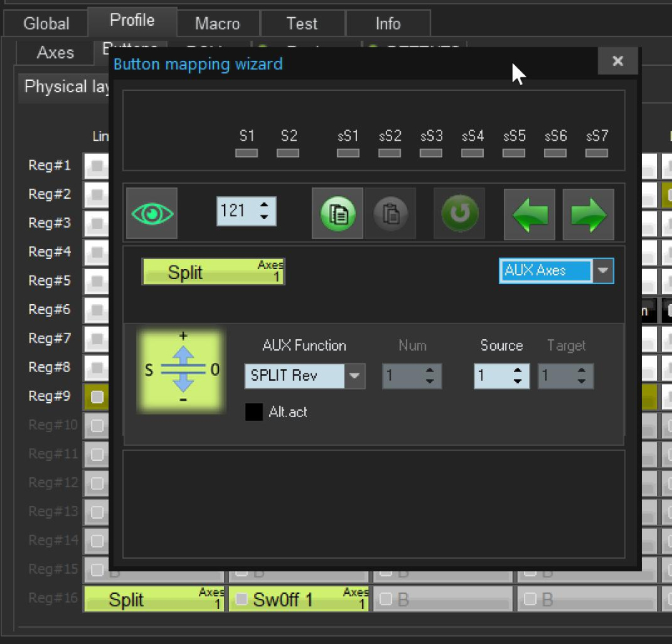Go to next button with right arrow
This screenshot has height=644, width=672.
click(x=588, y=213)
